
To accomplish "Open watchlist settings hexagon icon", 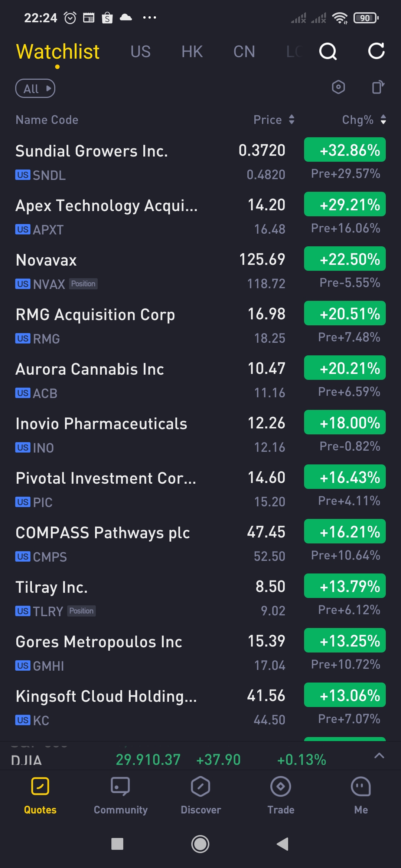I will (338, 88).
